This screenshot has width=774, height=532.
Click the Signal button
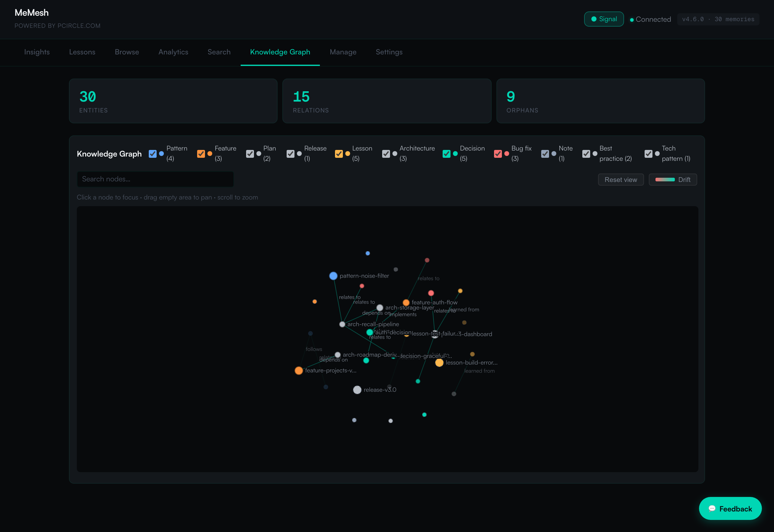click(604, 19)
